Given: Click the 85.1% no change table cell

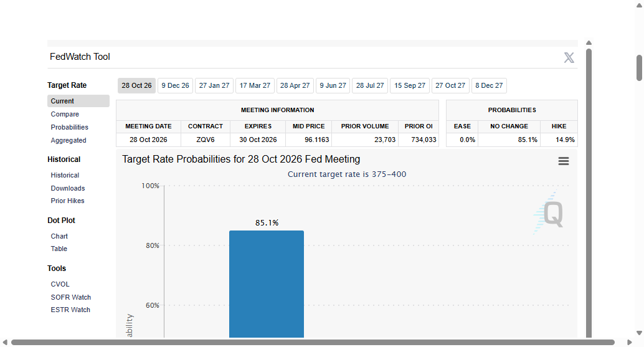Looking at the screenshot, I should [509, 140].
